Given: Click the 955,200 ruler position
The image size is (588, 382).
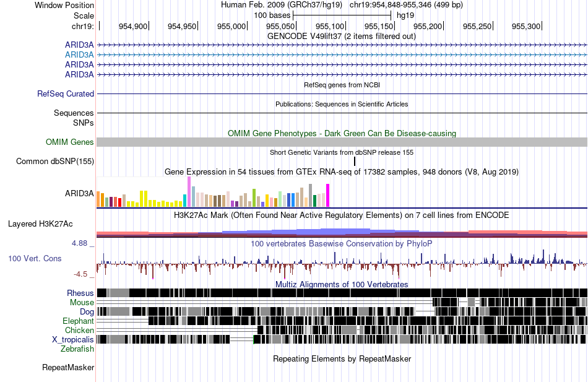Looking at the screenshot, I should point(428,26).
